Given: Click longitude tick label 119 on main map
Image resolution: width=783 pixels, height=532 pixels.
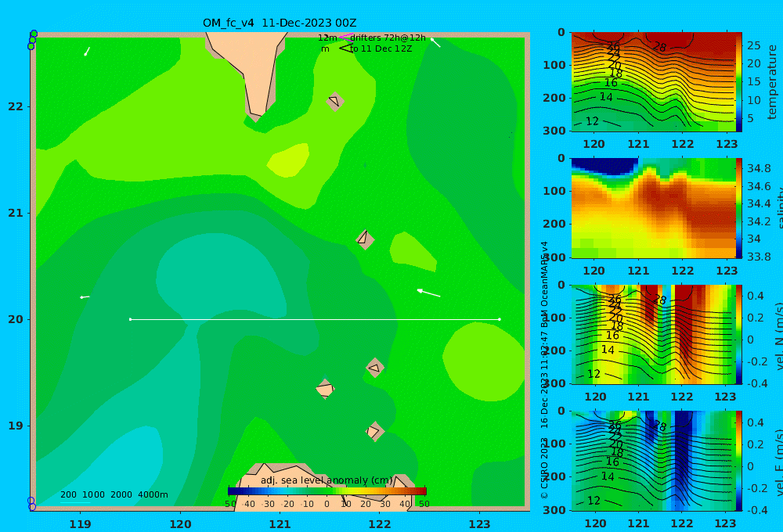Looking at the screenshot, I should 81,524.
